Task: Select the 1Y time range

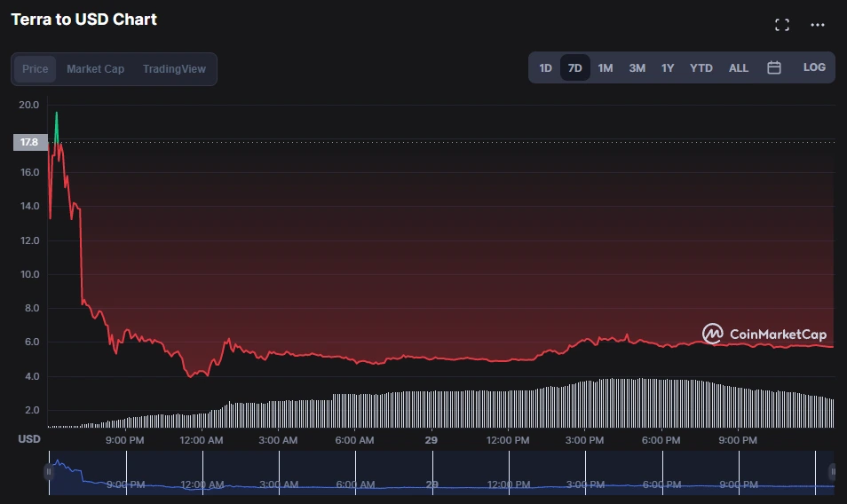Action: [x=668, y=68]
